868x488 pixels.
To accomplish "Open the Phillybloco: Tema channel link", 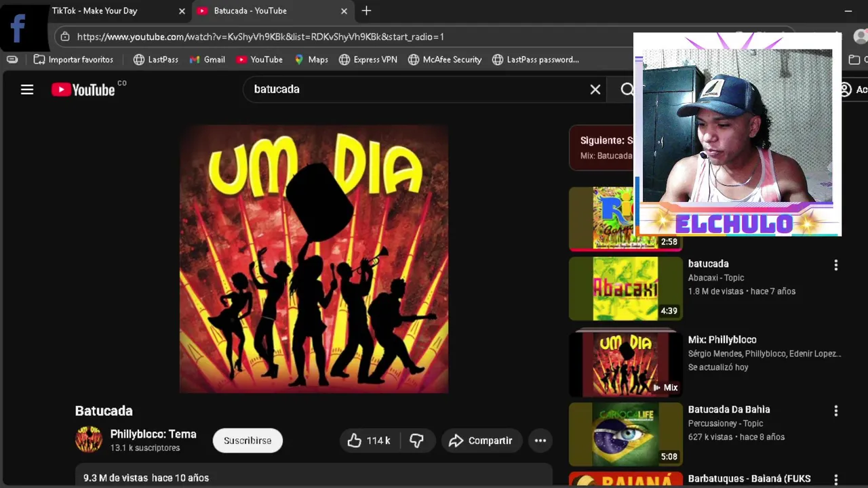I will point(153,434).
